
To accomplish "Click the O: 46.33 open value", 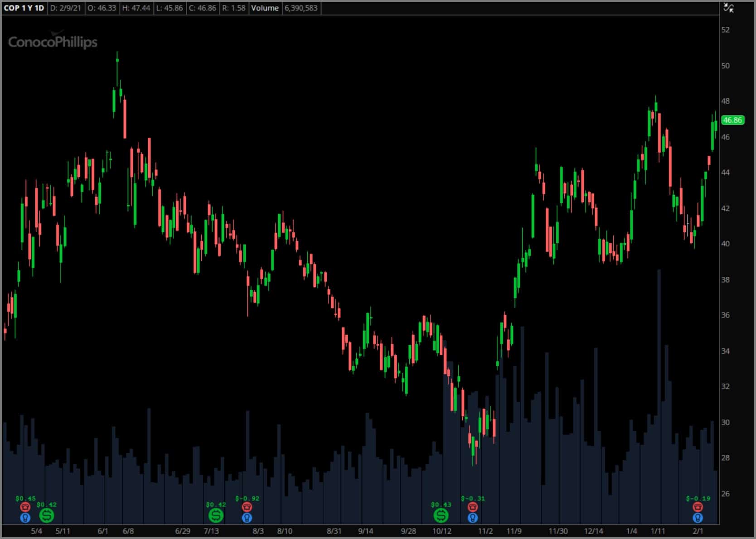I will [102, 8].
